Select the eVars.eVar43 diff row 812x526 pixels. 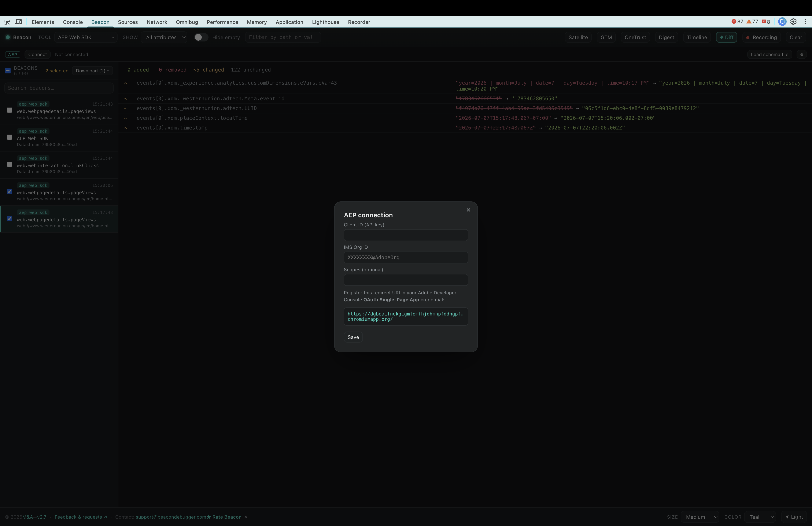click(x=465, y=86)
